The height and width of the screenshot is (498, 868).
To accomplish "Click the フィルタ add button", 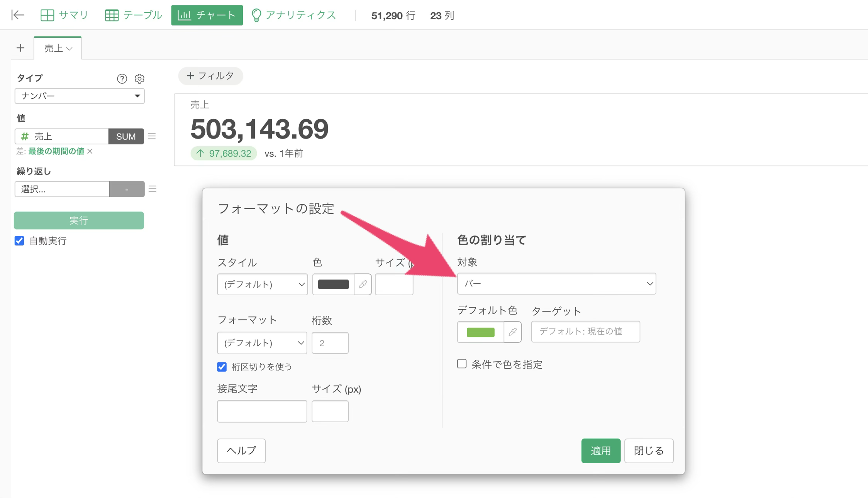I will (210, 76).
